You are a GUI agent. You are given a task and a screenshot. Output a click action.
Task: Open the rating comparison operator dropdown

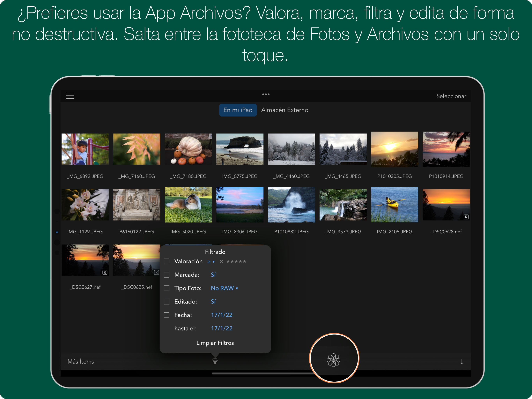pyautogui.click(x=211, y=262)
